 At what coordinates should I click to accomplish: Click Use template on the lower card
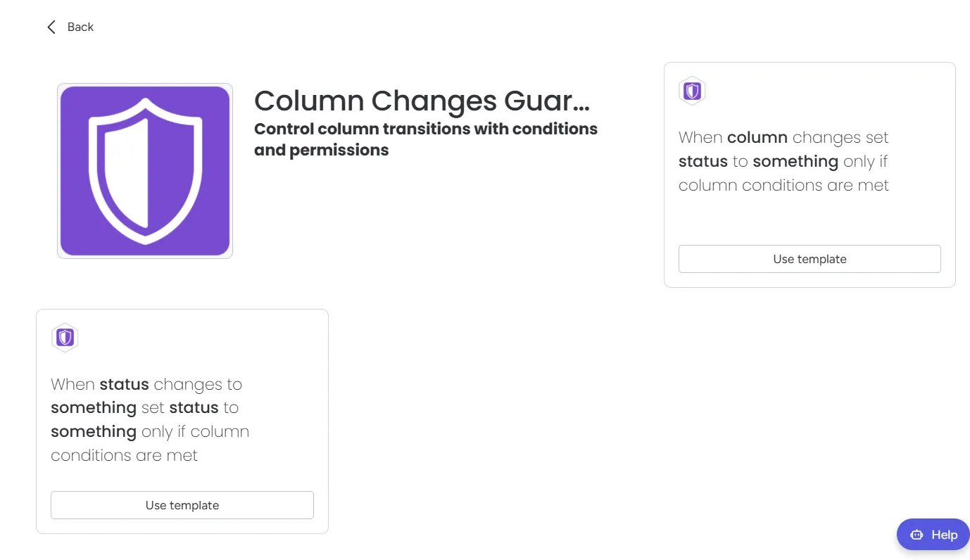182,505
